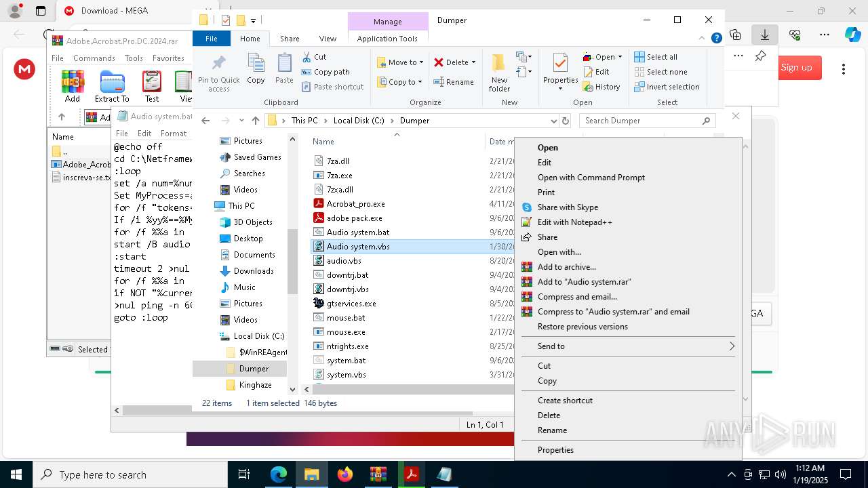Select ntrights.exe file
This screenshot has height=488, width=868.
click(x=347, y=346)
